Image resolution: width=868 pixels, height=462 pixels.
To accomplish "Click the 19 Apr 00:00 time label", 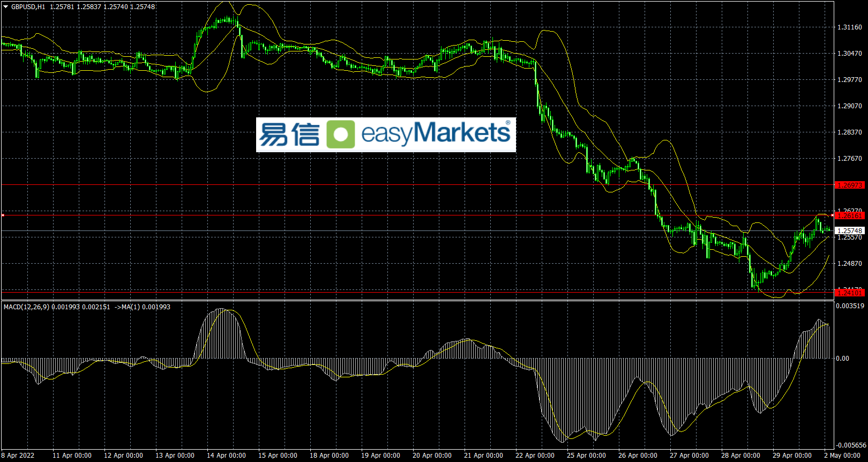I will (380, 456).
